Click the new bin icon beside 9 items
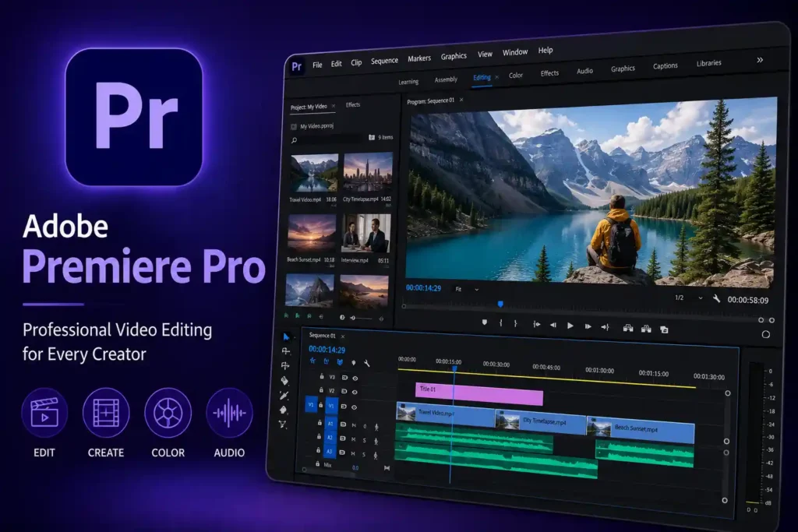Image resolution: width=798 pixels, height=532 pixels. (x=372, y=137)
